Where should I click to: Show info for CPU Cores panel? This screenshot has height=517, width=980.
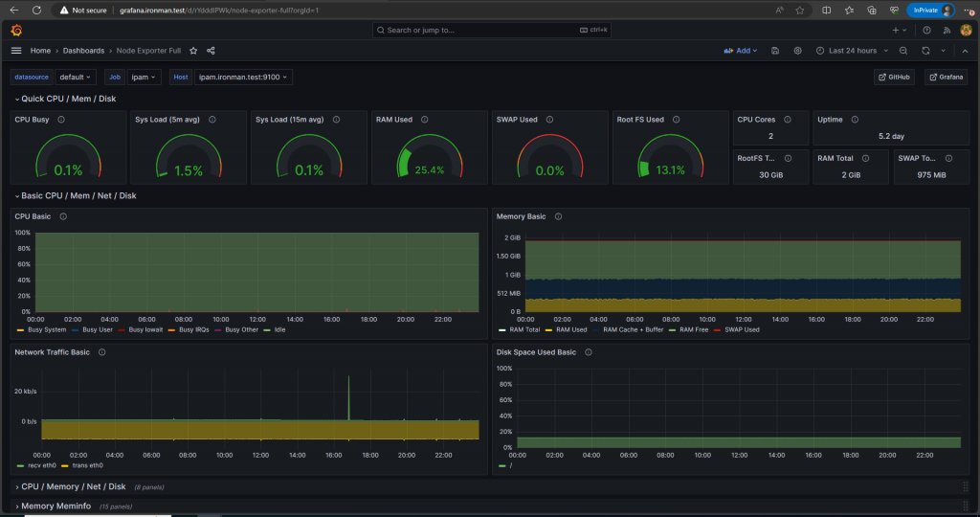click(788, 120)
